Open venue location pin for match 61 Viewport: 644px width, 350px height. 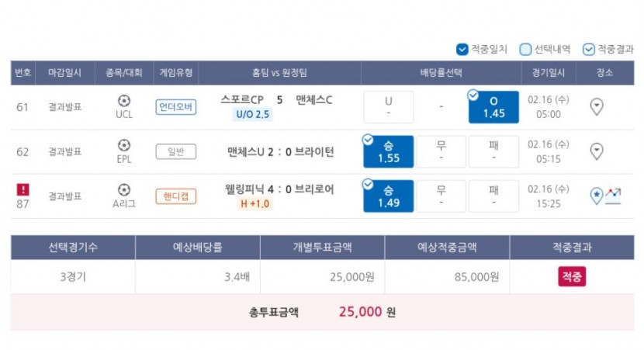[x=597, y=107]
